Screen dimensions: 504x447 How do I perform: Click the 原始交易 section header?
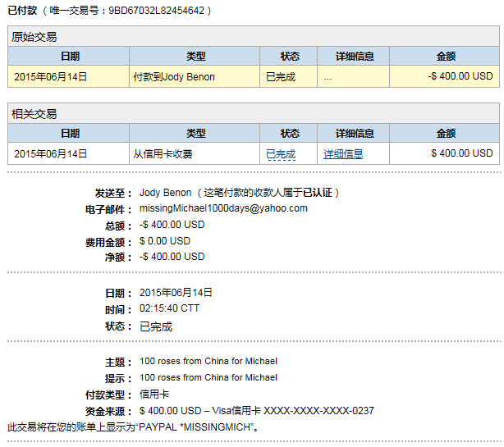(34, 37)
